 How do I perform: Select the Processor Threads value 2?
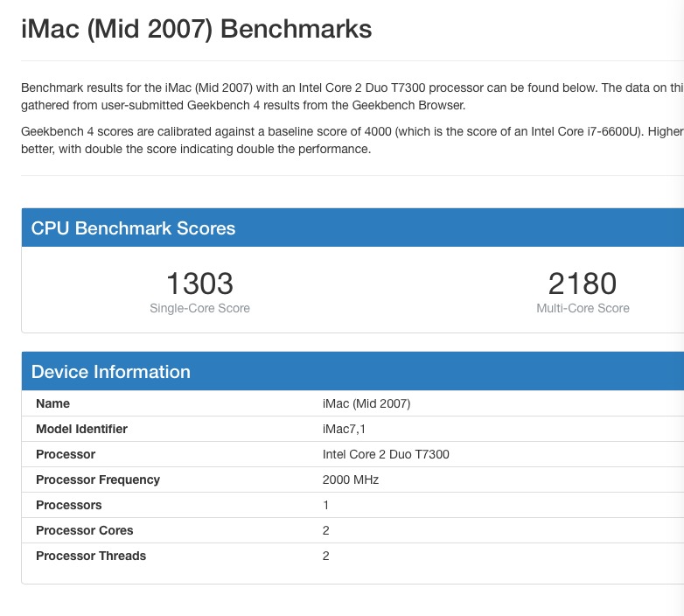pyautogui.click(x=326, y=556)
